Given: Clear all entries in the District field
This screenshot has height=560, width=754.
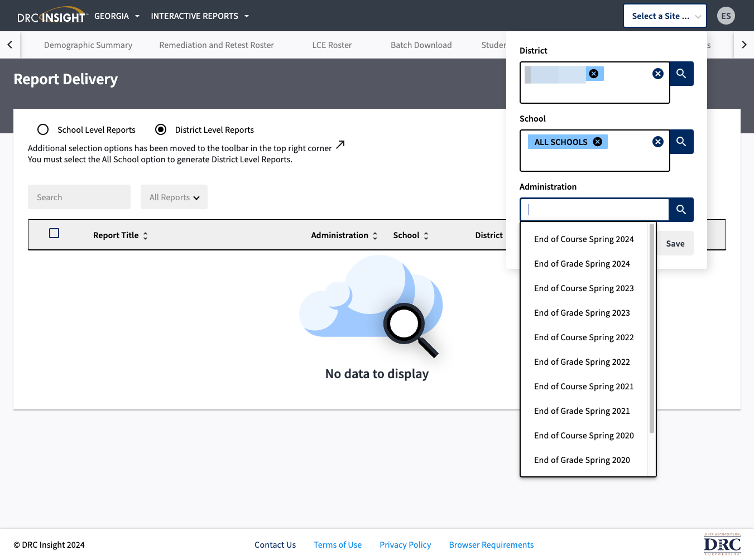Looking at the screenshot, I should pos(658,74).
